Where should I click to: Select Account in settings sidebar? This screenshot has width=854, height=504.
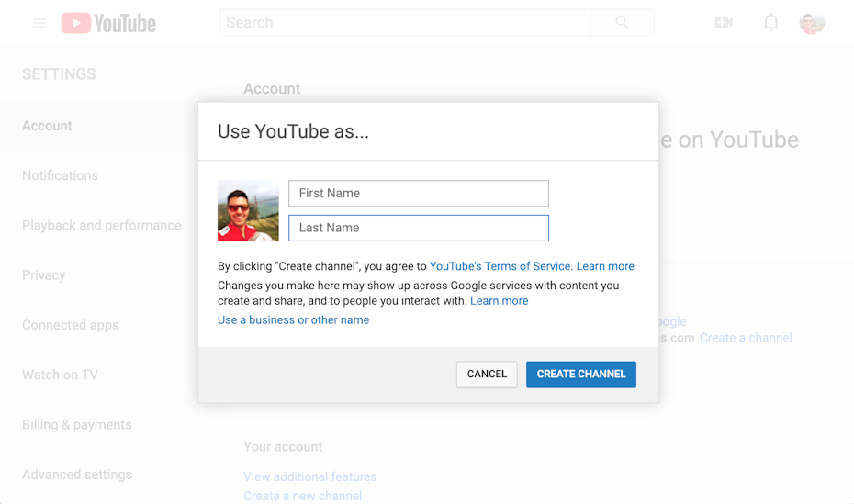(47, 126)
